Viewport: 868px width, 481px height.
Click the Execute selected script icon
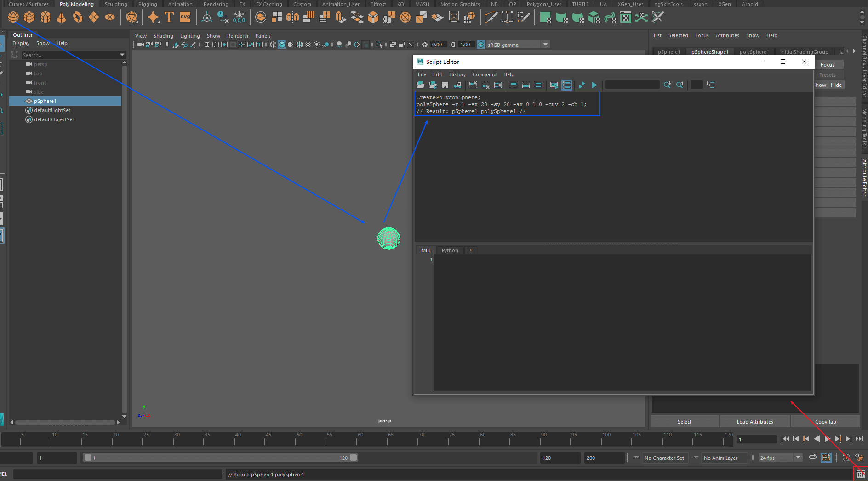pyautogui.click(x=594, y=85)
